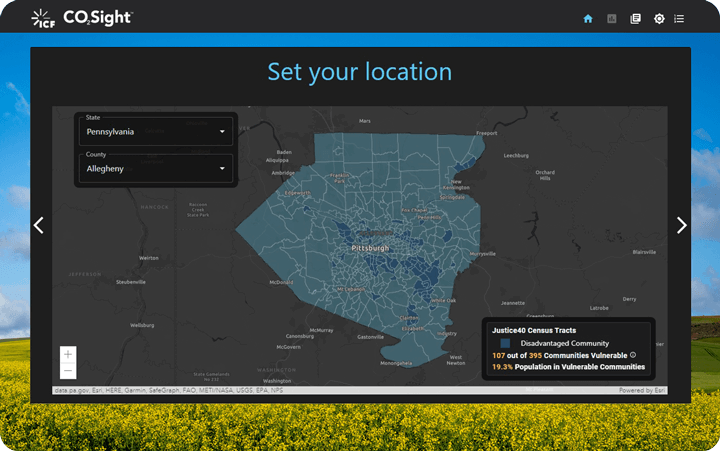Viewport: 720px width, 451px height.
Task: Open the State dropdown showing Pennsylvania
Action: point(155,131)
